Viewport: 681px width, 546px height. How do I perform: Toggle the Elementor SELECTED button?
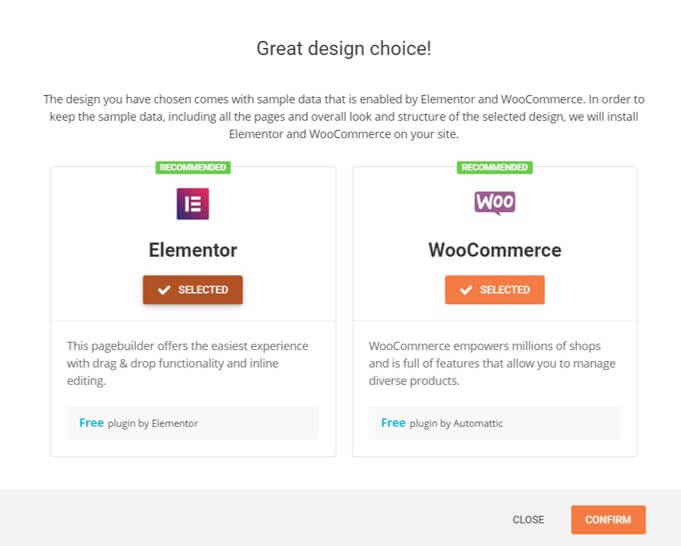[x=193, y=290]
